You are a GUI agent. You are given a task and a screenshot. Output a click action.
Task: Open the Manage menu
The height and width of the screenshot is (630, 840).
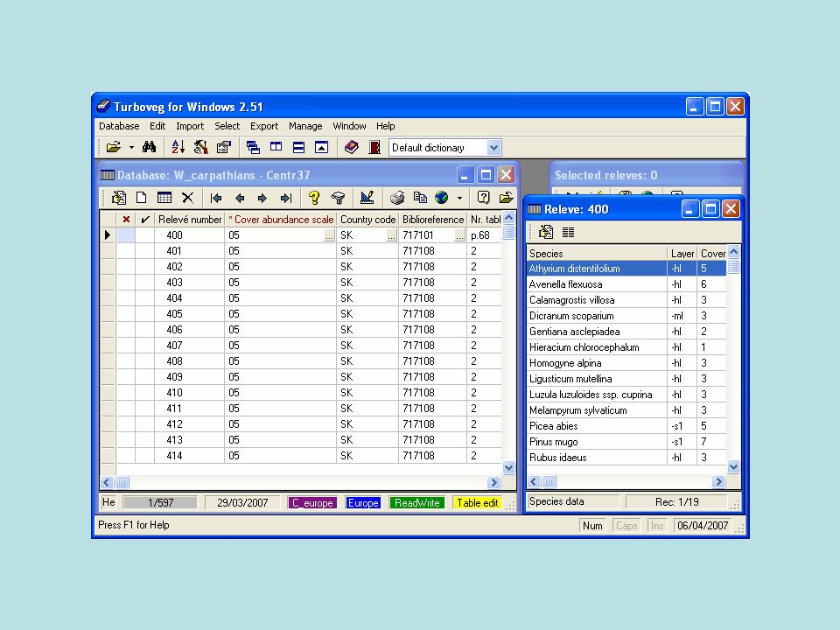pos(305,126)
